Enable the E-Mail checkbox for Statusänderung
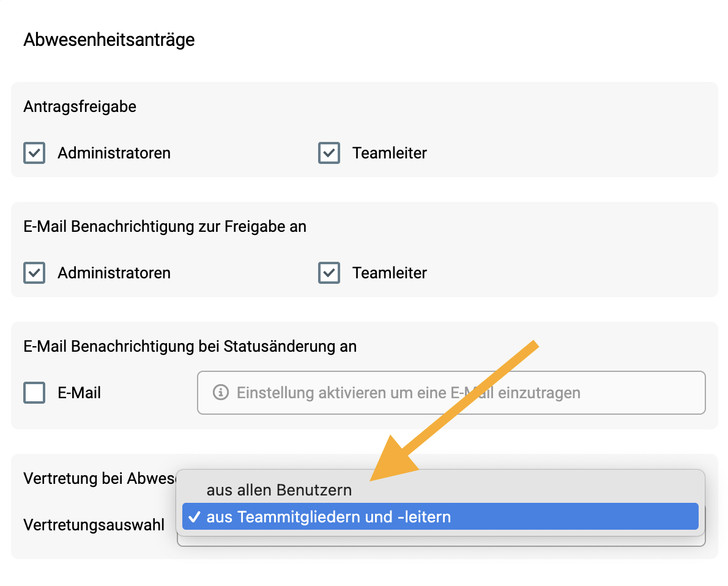Image resolution: width=728 pixels, height=586 pixels. [34, 392]
